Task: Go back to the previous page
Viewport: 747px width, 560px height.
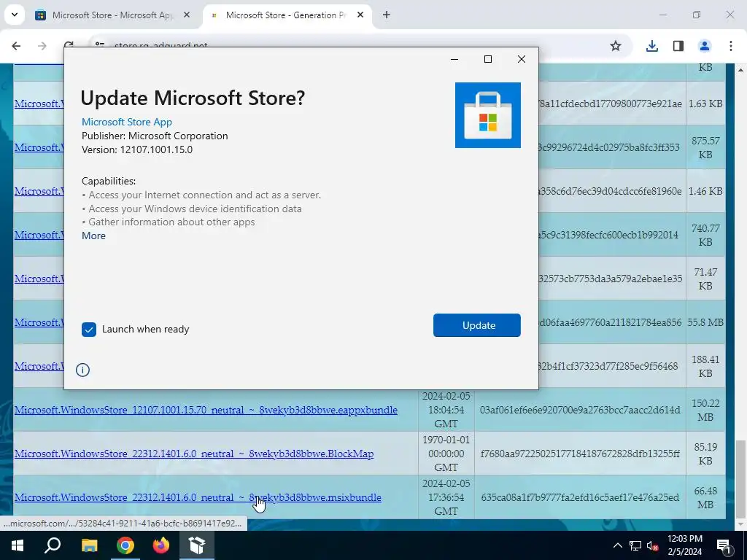Action: (x=16, y=46)
